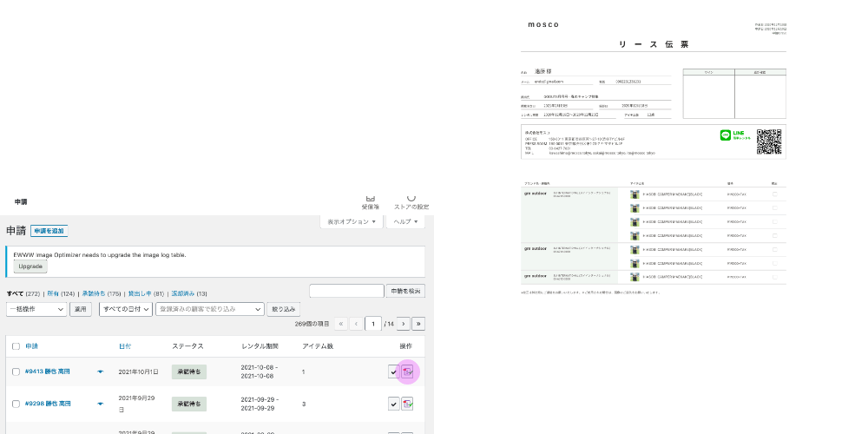Click the search input field beside 申請を検索
The image size is (868, 434).
tap(345, 291)
